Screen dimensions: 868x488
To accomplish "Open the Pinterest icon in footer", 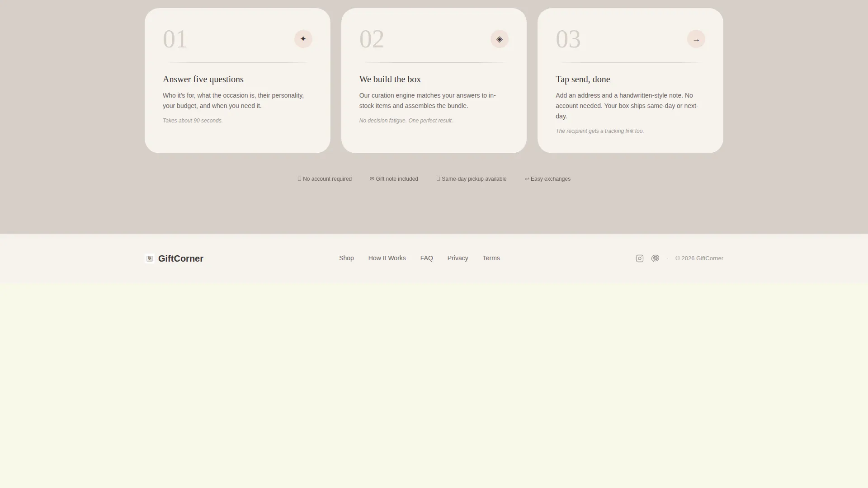I will pos(655,258).
